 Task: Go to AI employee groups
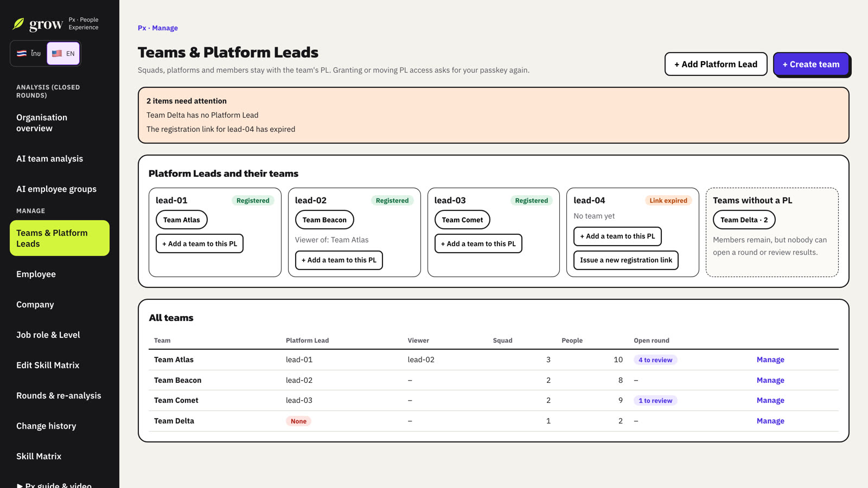(x=60, y=189)
